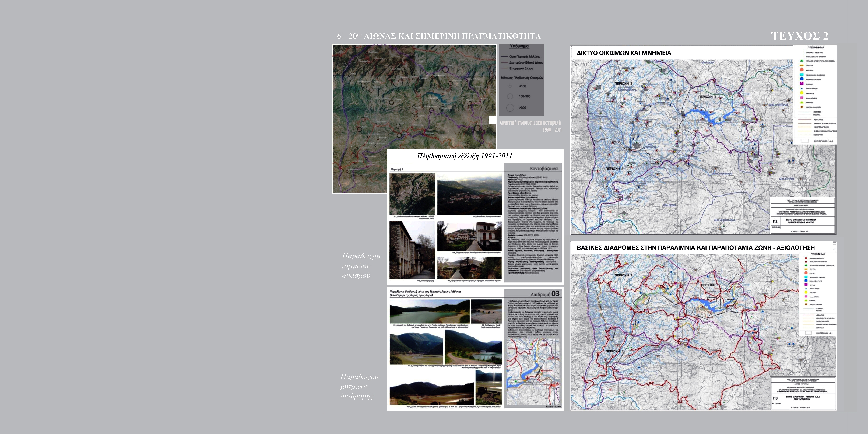Click the cyan neolithic settlement icon in the top map legend
This screenshot has height=434, width=868.
(802, 75)
